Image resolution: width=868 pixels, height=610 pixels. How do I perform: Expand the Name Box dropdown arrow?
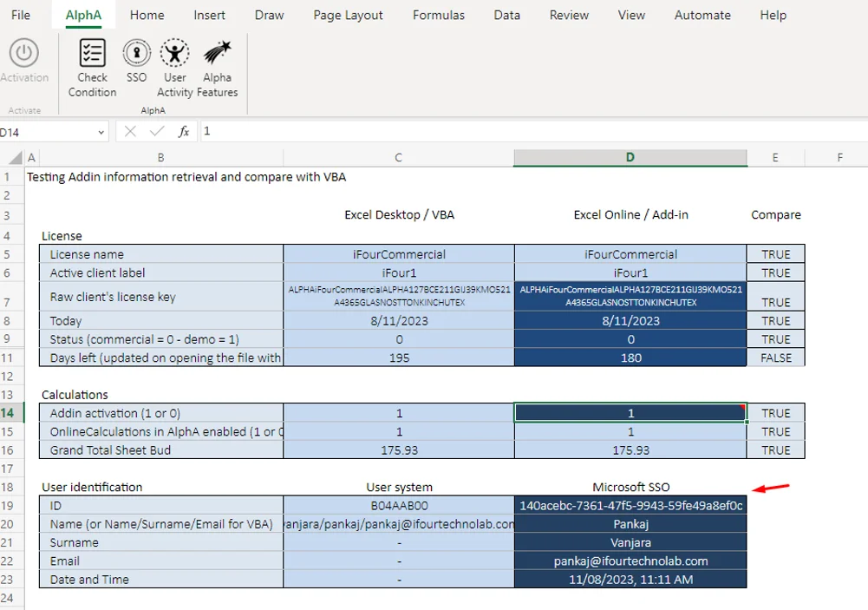[x=101, y=133]
